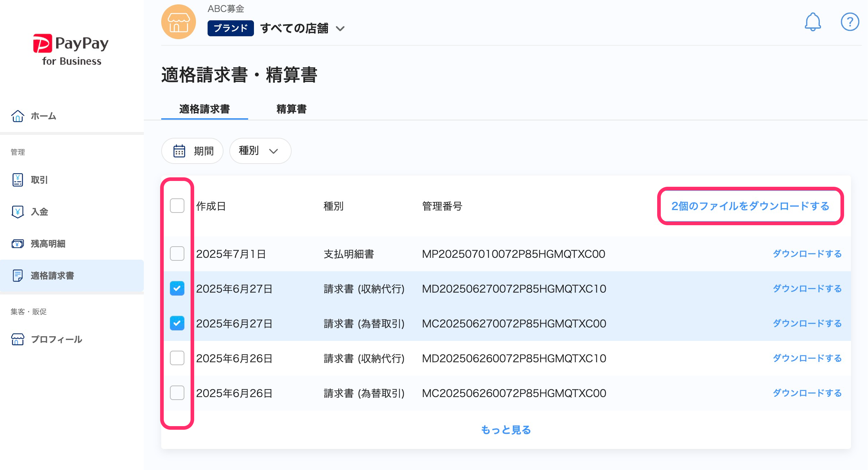
Task: Download the MC20250626 為替取引 invoice
Action: (807, 393)
